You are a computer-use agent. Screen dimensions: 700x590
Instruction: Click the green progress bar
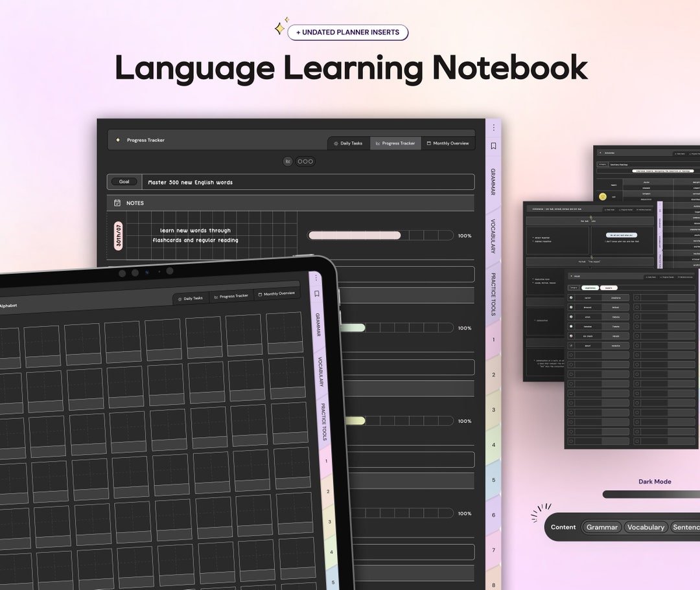[397, 328]
